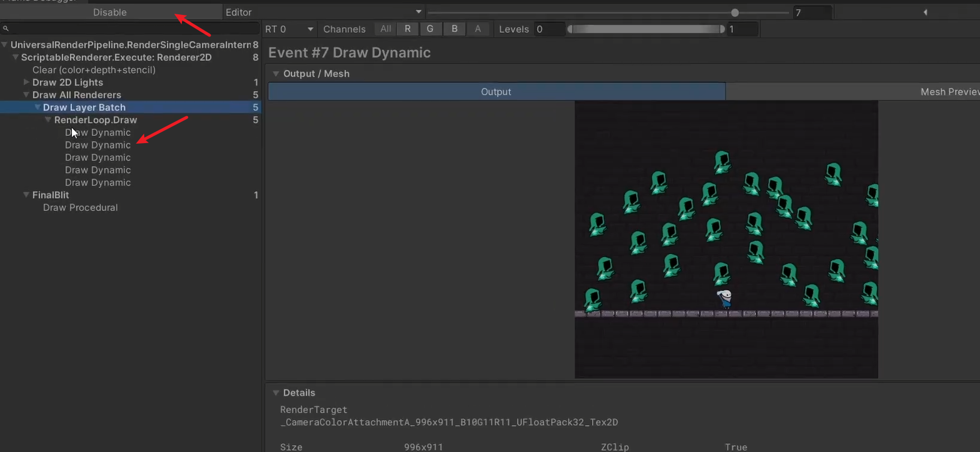Collapse the Draw All Renderers tree node
The height and width of the screenshot is (452, 980).
point(26,95)
